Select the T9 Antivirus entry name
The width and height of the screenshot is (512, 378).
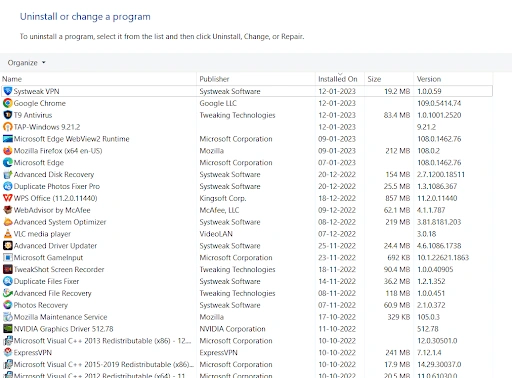tap(33, 115)
